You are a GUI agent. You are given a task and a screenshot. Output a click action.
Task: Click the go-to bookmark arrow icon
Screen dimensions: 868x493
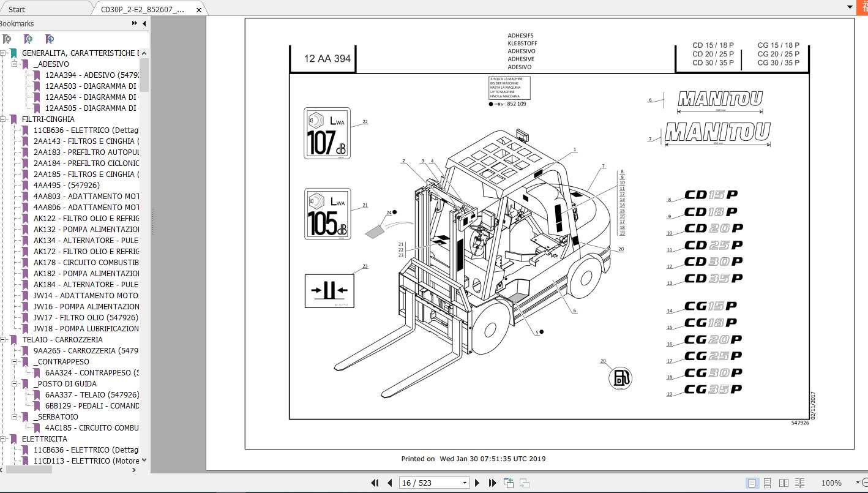point(50,39)
